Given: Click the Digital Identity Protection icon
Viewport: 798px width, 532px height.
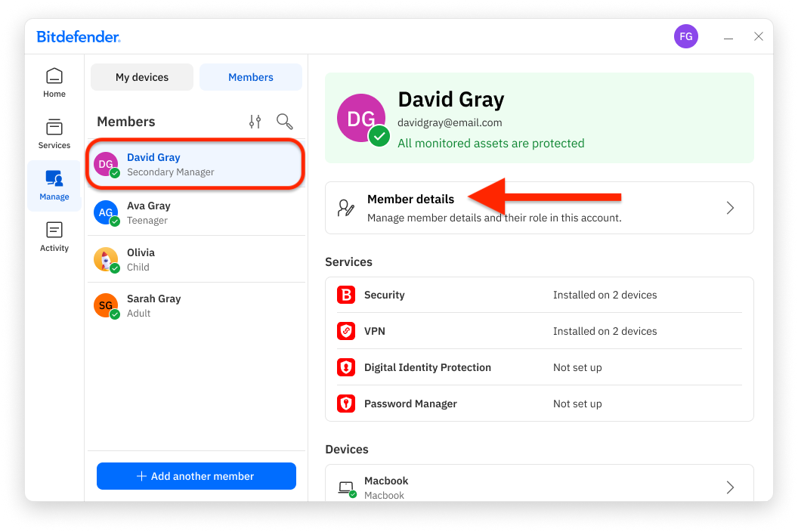Looking at the screenshot, I should tap(346, 367).
